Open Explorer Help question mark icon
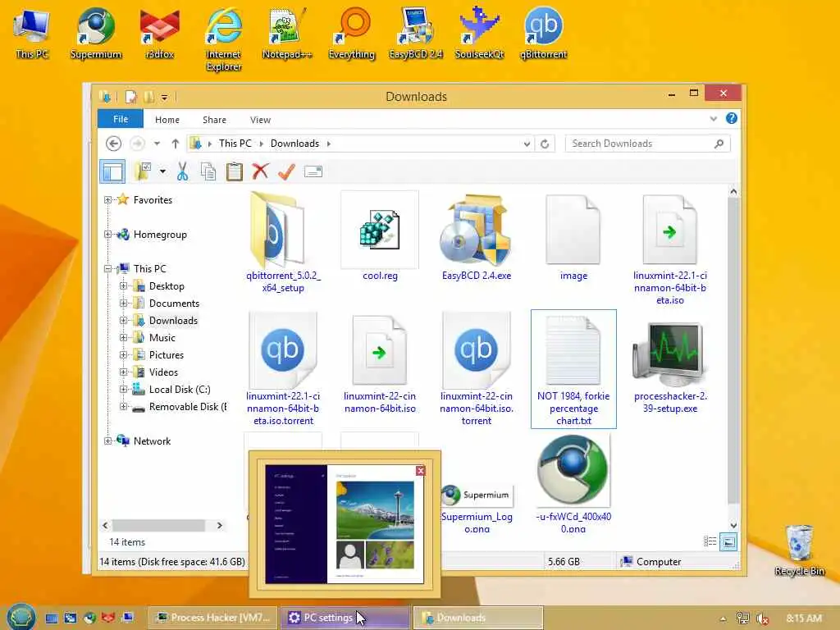840x630 pixels. pos(731,118)
